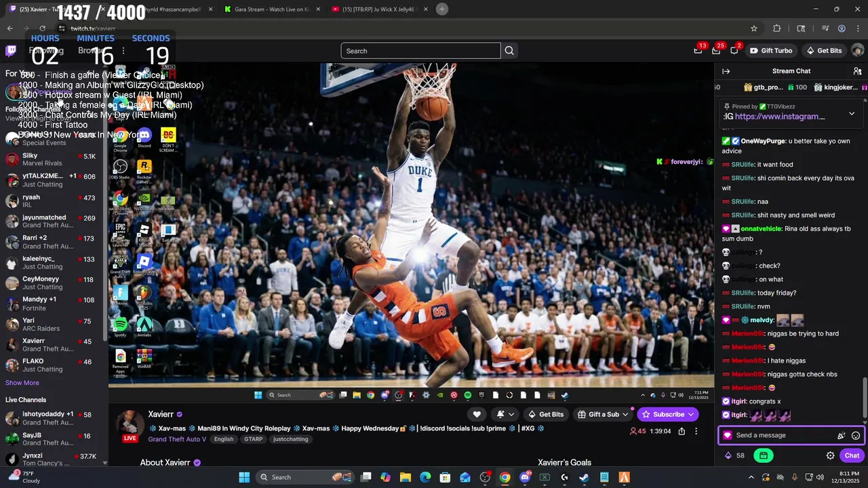Image resolution: width=868 pixels, height=488 pixels.
Task: Click the chat scrollbar
Action: pyautogui.click(x=865, y=398)
